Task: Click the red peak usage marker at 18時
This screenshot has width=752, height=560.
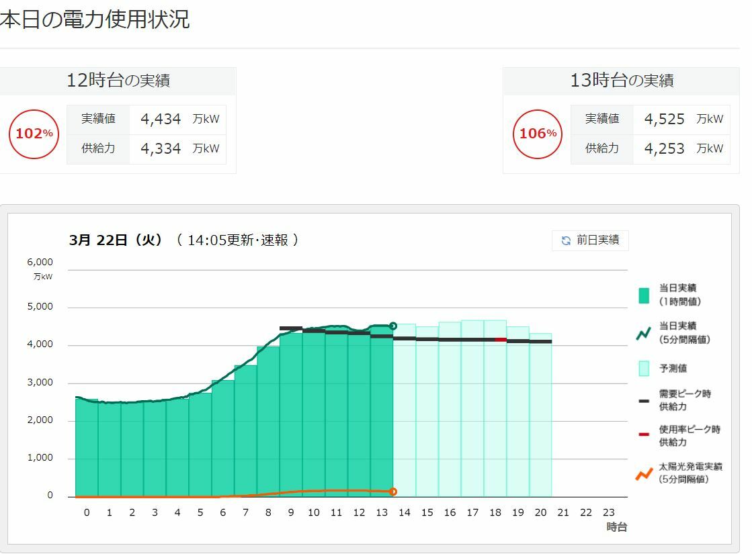Action: [x=501, y=340]
